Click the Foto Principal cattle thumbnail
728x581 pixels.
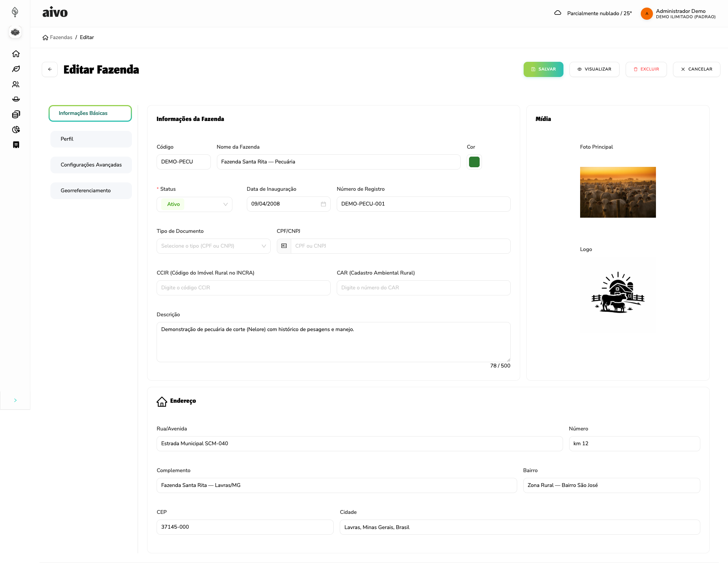point(618,192)
